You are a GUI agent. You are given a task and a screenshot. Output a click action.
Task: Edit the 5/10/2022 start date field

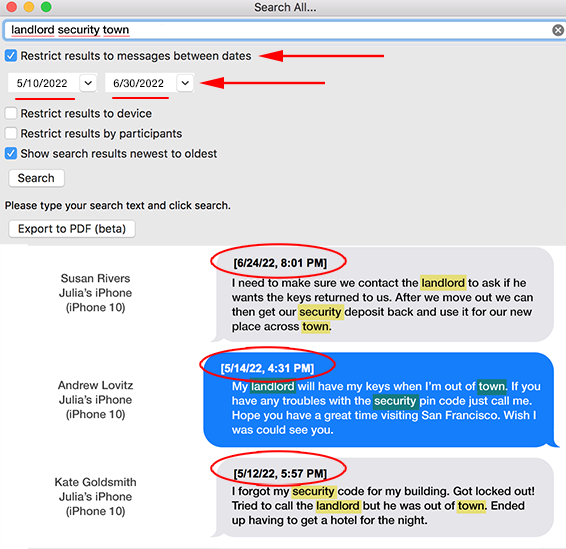point(44,83)
